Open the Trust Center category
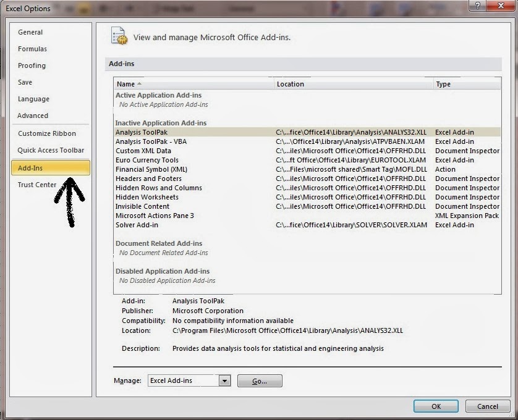 [x=37, y=185]
